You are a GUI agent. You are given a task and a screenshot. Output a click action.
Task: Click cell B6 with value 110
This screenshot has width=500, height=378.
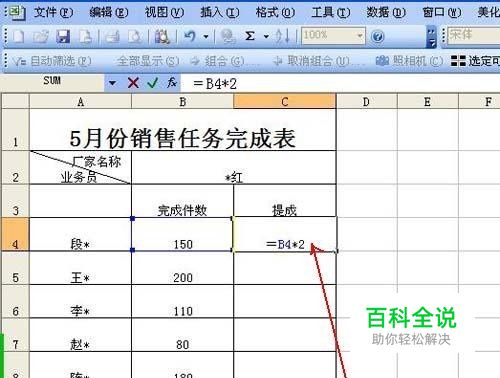182,301
